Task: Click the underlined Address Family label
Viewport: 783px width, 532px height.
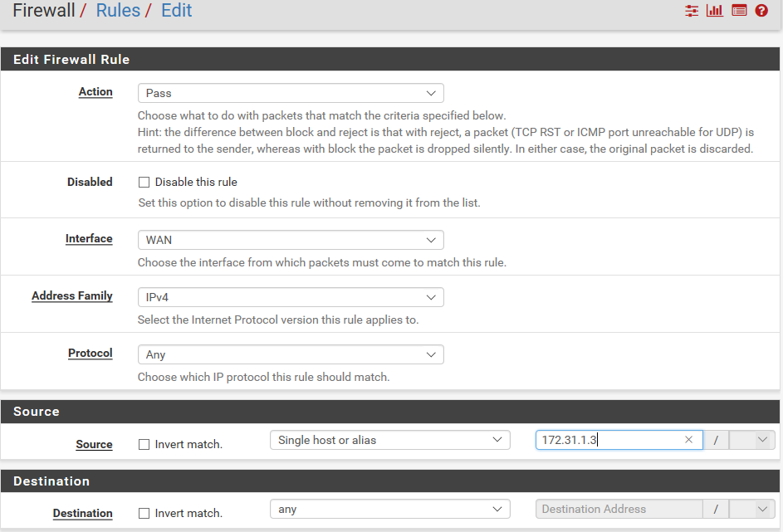Action: (x=72, y=295)
